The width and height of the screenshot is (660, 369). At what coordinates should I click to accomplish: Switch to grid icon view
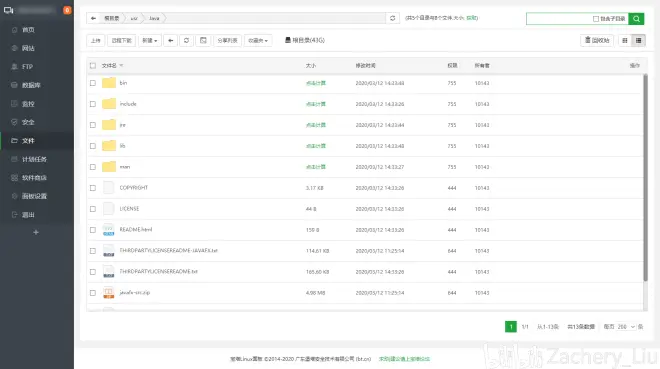[625, 40]
